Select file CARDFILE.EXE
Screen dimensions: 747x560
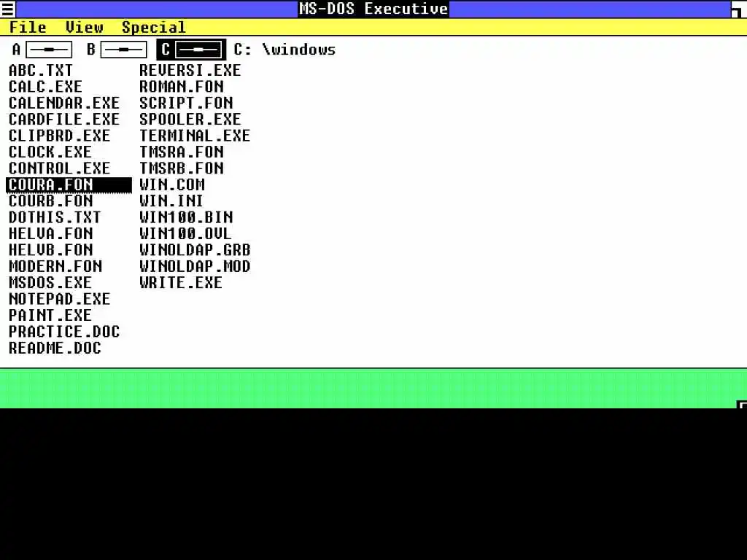click(x=64, y=119)
